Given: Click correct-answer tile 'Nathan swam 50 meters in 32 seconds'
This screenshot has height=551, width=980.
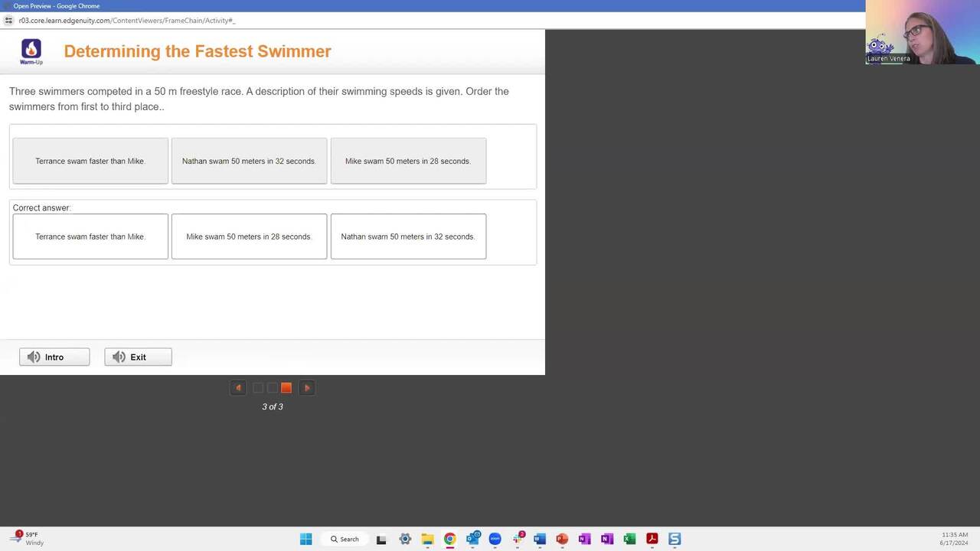Looking at the screenshot, I should tap(408, 236).
